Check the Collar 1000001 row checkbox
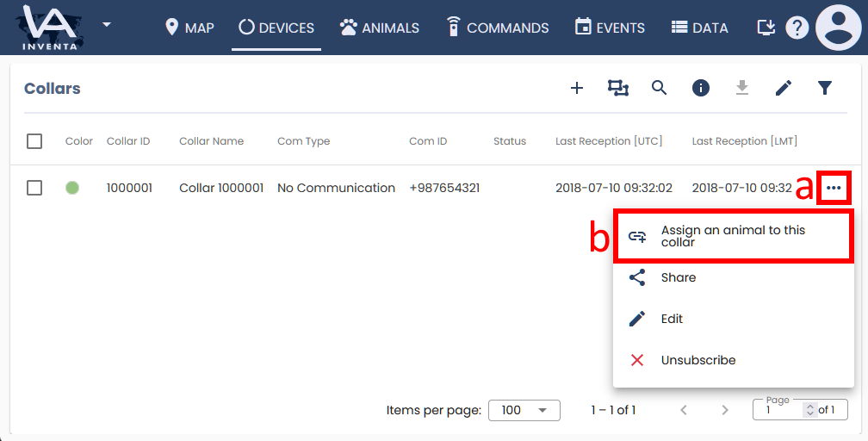 tap(34, 188)
